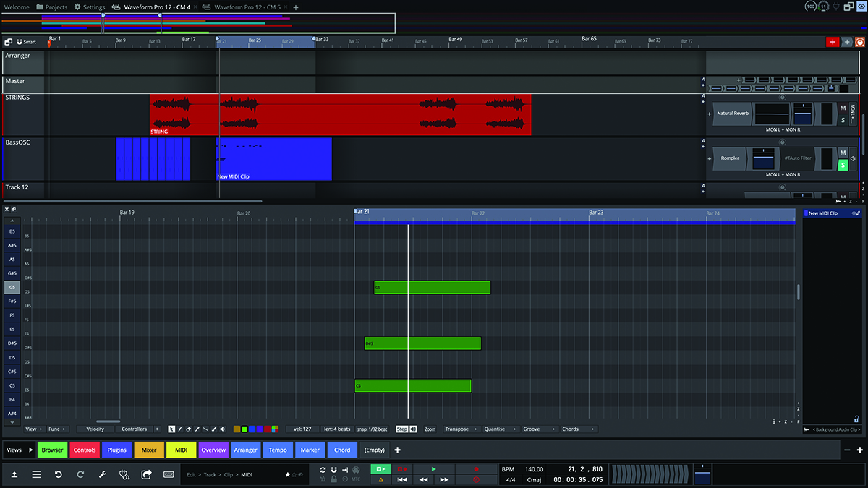Open the hamburger menu in bottom toolbar
The width and height of the screenshot is (868, 488).
(x=36, y=475)
